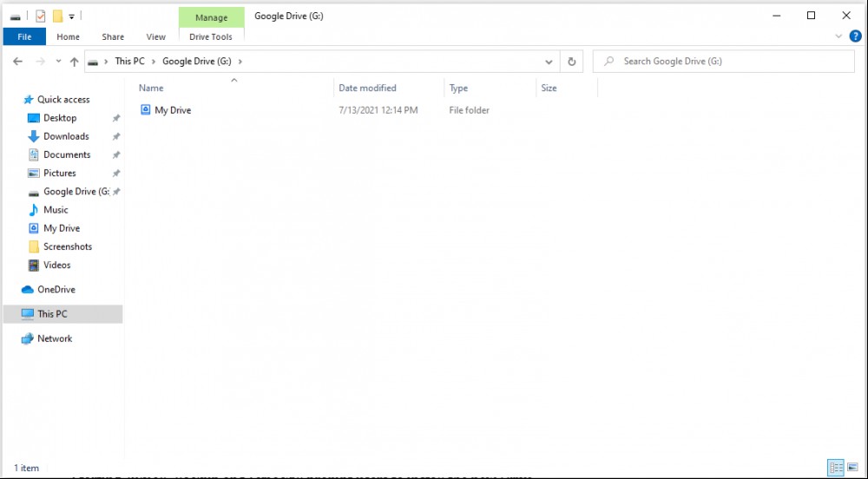Click date 7/13/2021 12:14 PM cell
The width and height of the screenshot is (868, 479).
tap(378, 110)
